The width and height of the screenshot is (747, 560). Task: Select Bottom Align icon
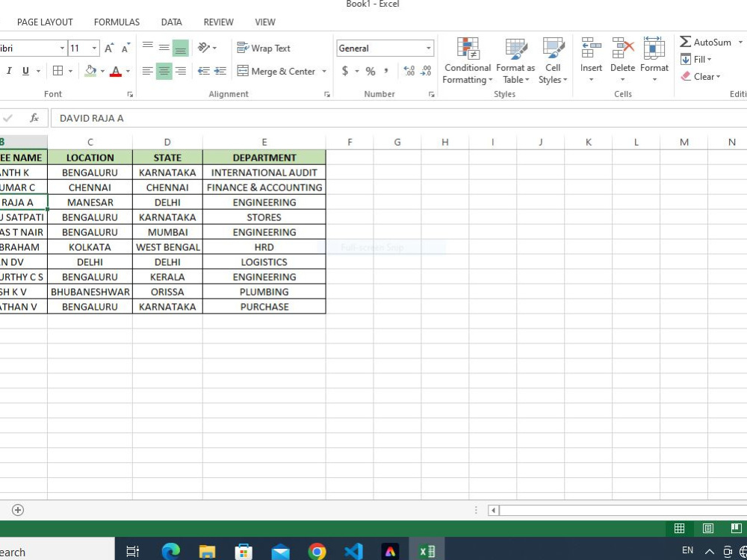[180, 48]
